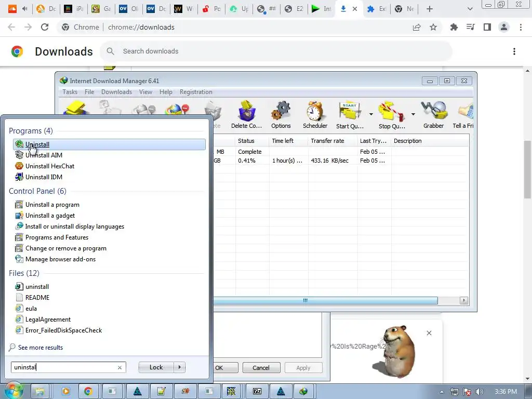Sort by Transfer rate column header

point(332,141)
